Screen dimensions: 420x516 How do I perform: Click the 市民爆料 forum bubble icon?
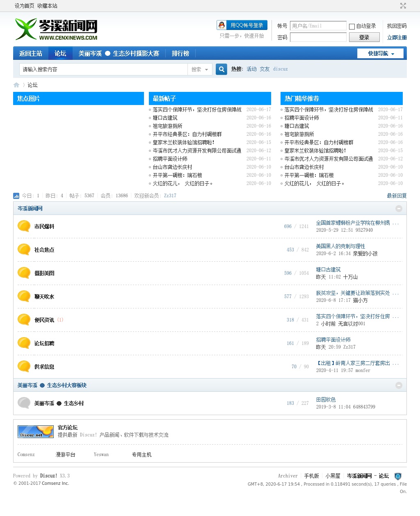pos(24,226)
